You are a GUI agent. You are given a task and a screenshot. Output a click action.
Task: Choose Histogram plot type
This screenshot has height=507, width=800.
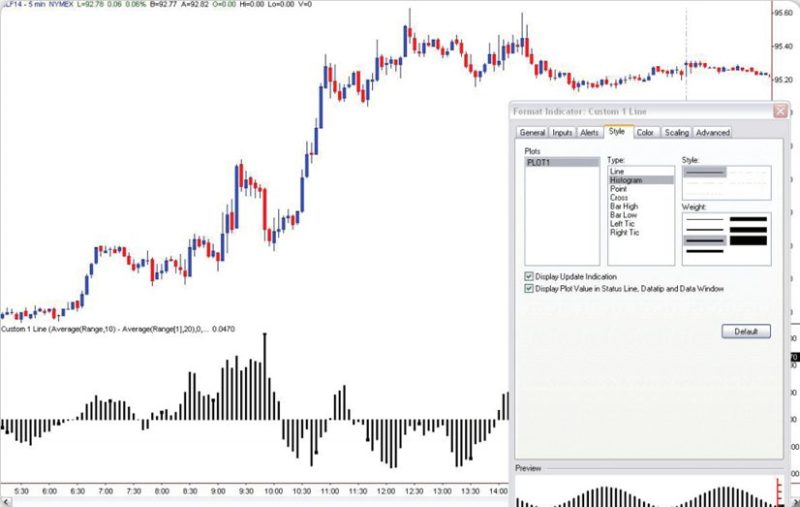pos(641,180)
